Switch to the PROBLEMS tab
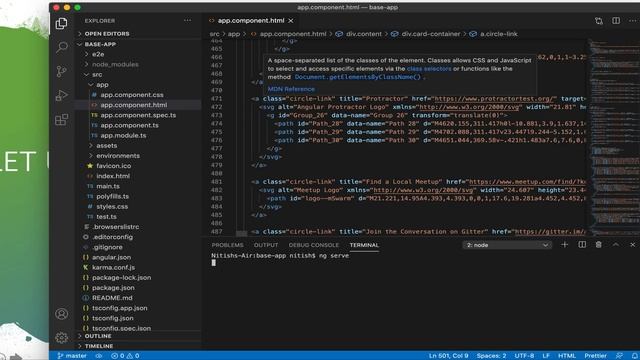This screenshot has height=360, width=640. [x=227, y=245]
